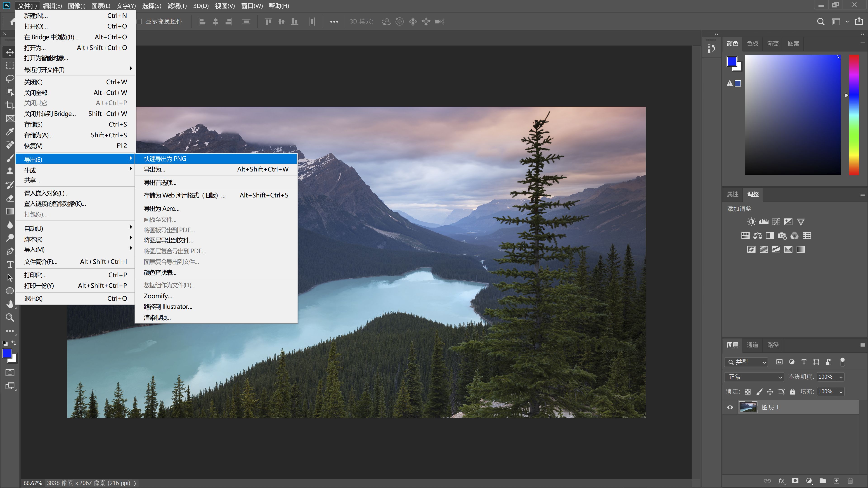This screenshot has width=868, height=488.
Task: Enable the 显示变换控件 checkbox
Action: click(139, 21)
